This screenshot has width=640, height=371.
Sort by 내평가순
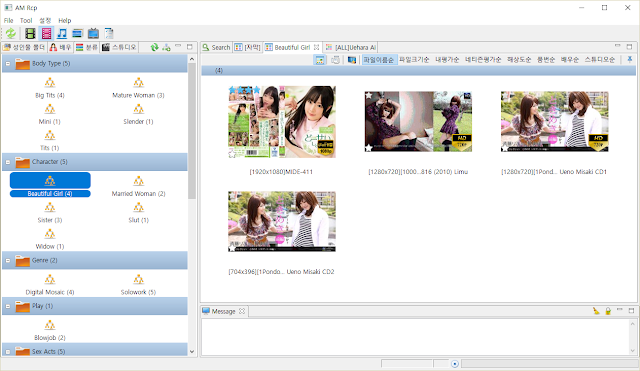click(447, 60)
